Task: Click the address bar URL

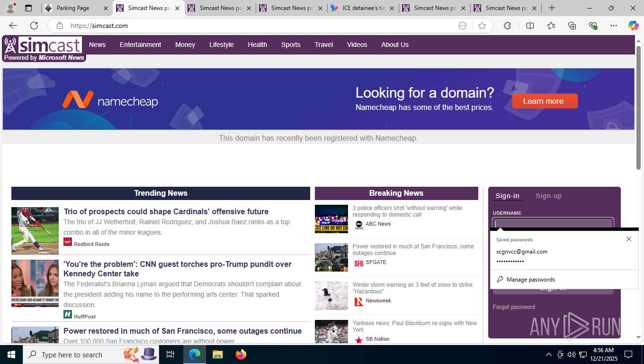Action: pyautogui.click(x=99, y=26)
